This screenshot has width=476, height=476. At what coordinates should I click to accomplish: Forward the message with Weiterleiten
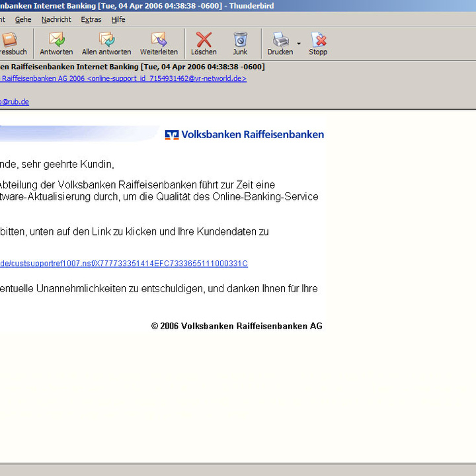[x=159, y=44]
